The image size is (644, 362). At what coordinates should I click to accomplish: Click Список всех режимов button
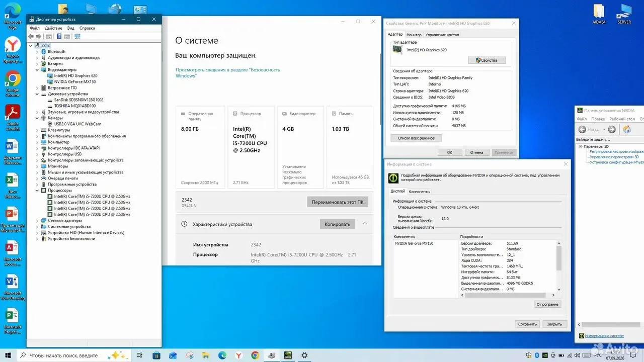tap(416, 138)
